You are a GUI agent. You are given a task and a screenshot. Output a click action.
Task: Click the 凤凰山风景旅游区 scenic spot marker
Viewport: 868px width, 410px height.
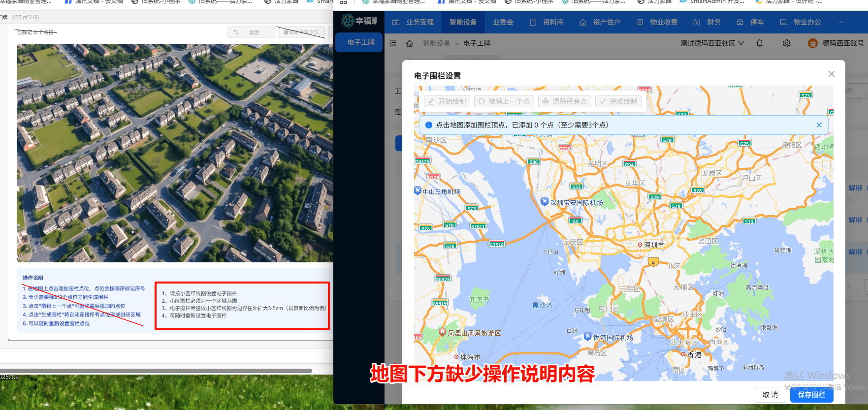tap(442, 332)
